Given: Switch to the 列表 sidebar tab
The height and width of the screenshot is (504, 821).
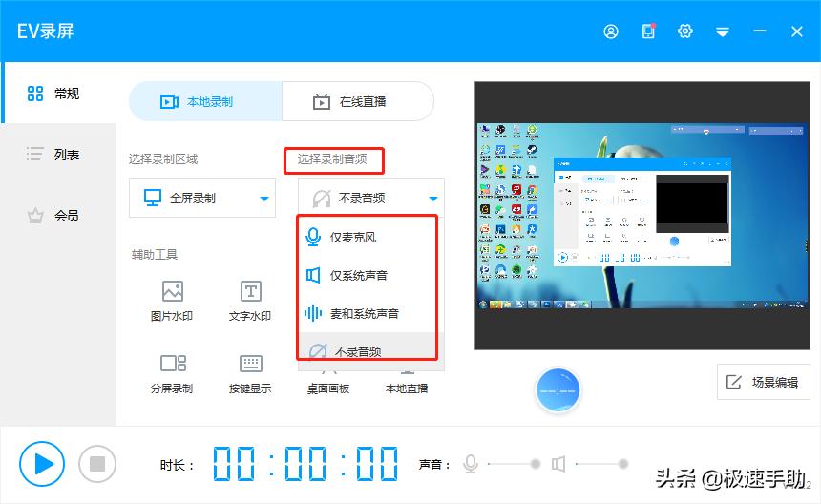Looking at the screenshot, I should click(58, 155).
